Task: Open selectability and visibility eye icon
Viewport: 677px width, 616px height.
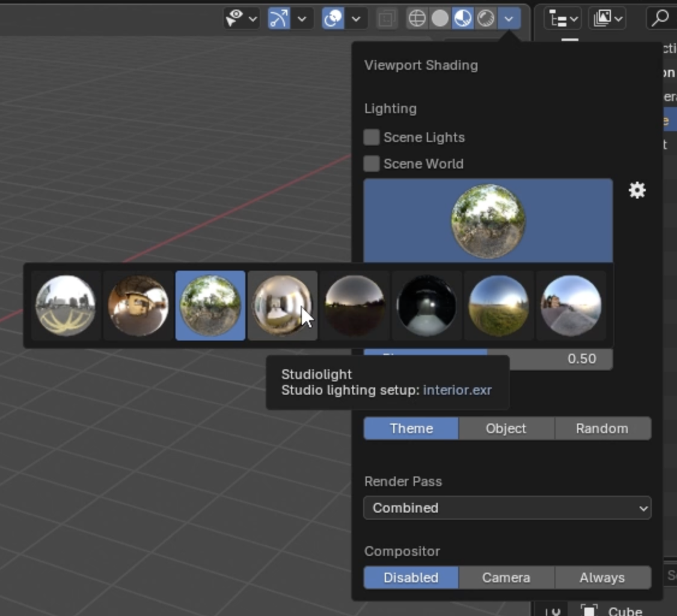Action: tap(235, 19)
